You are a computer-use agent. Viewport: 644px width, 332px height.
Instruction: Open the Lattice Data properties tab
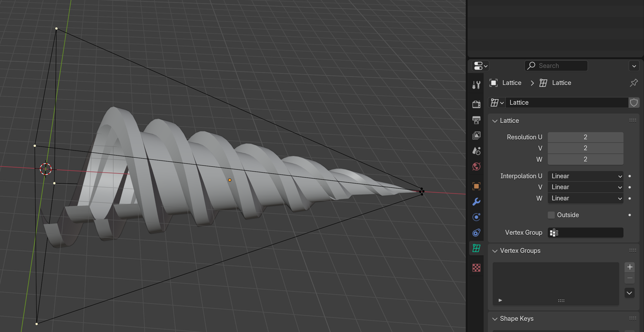[x=476, y=248]
